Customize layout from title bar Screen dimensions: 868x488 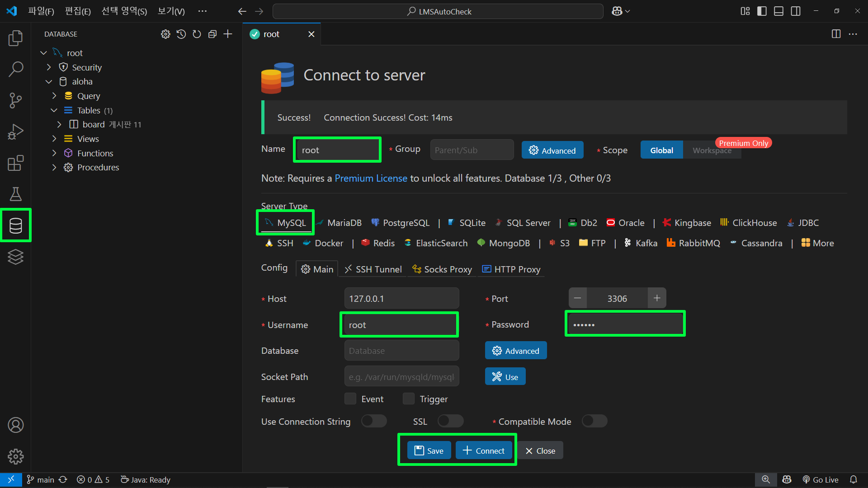(745, 11)
